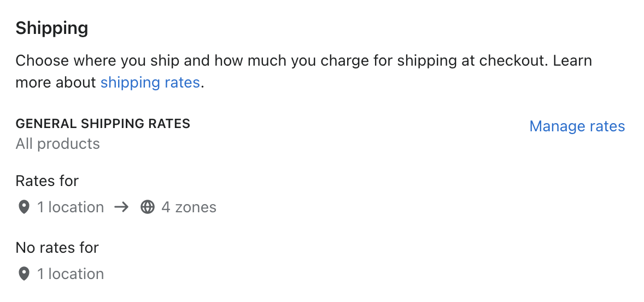Click the Rates for label
The width and height of the screenshot is (644, 302).
47,181
